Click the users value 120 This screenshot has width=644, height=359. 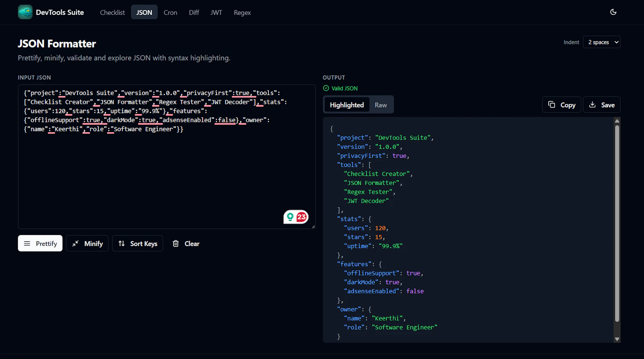click(x=380, y=228)
